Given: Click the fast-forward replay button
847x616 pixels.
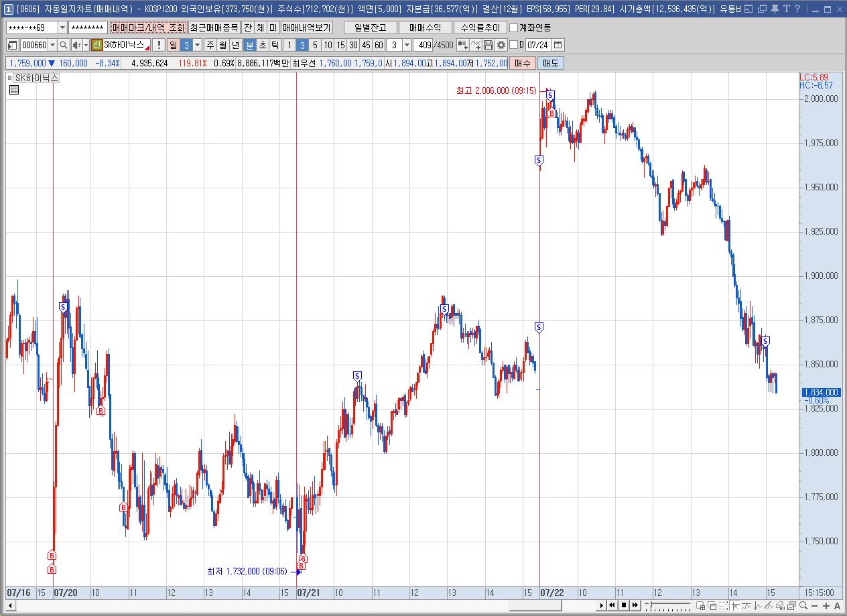Looking at the screenshot, I should point(635,605).
